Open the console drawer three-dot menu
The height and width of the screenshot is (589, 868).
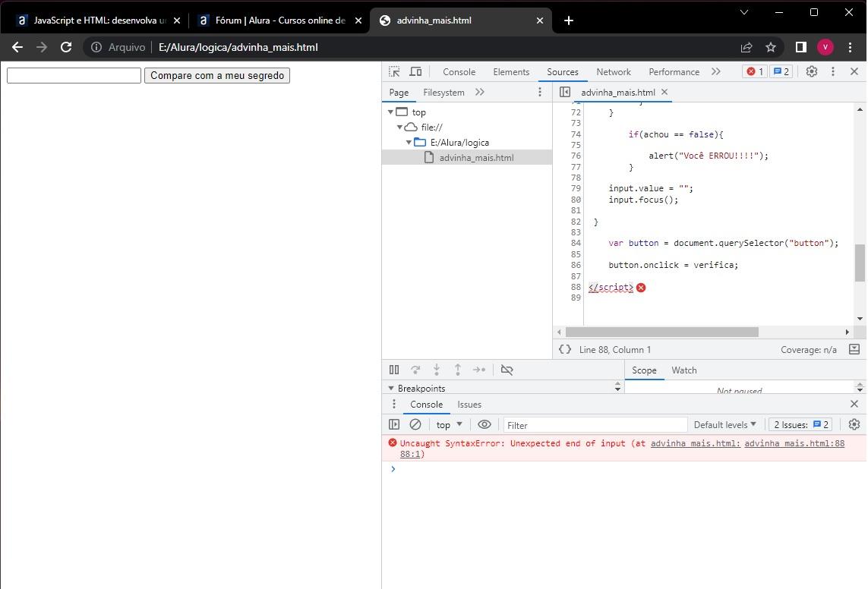tap(393, 405)
